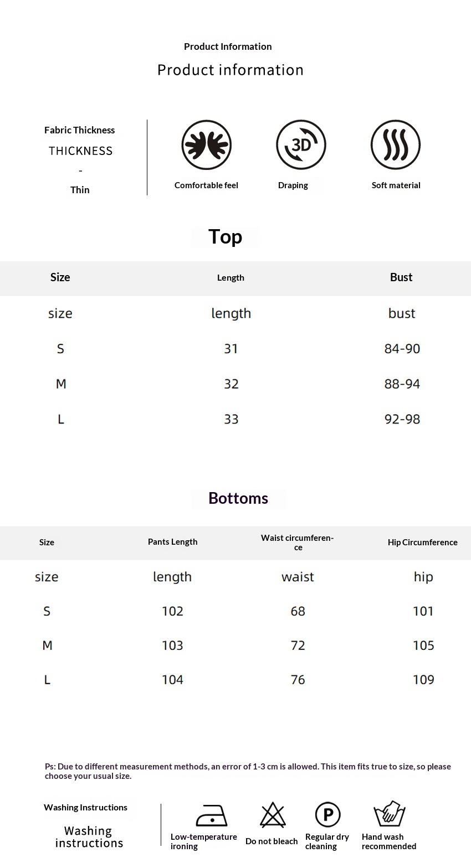Click the Regular dry cleaning P icon
The height and width of the screenshot is (868, 471).
pos(327,815)
